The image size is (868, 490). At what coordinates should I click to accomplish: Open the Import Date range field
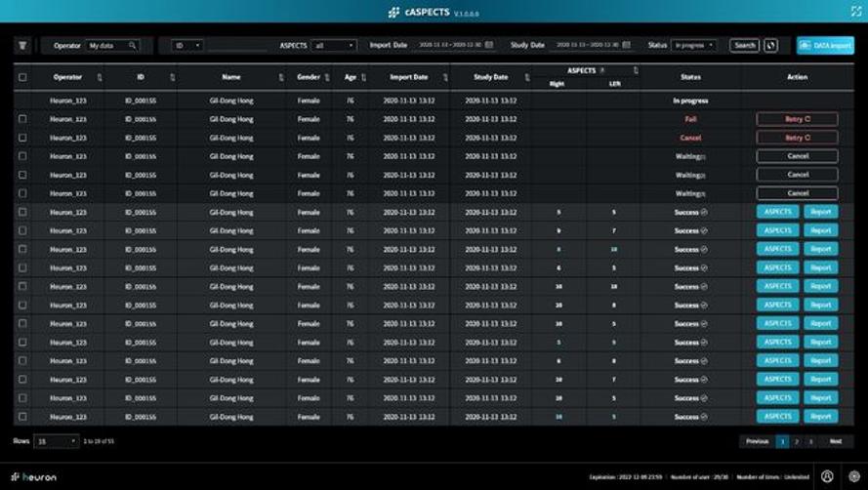pos(456,45)
